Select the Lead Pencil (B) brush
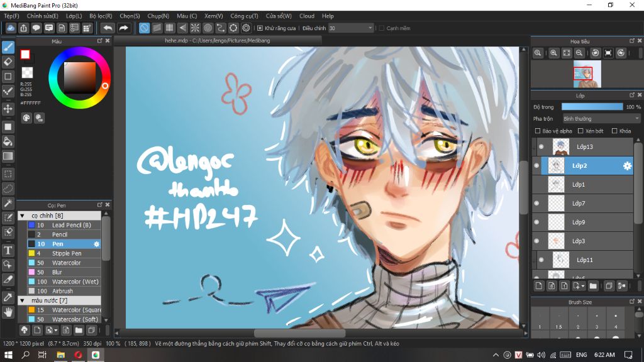The image size is (644, 362). pos(64,225)
